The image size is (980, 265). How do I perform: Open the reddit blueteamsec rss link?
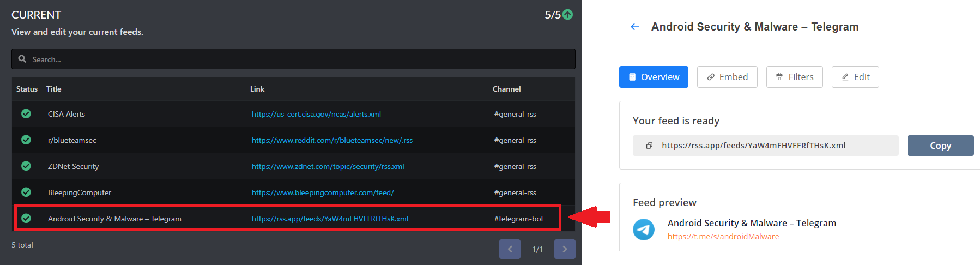[332, 140]
